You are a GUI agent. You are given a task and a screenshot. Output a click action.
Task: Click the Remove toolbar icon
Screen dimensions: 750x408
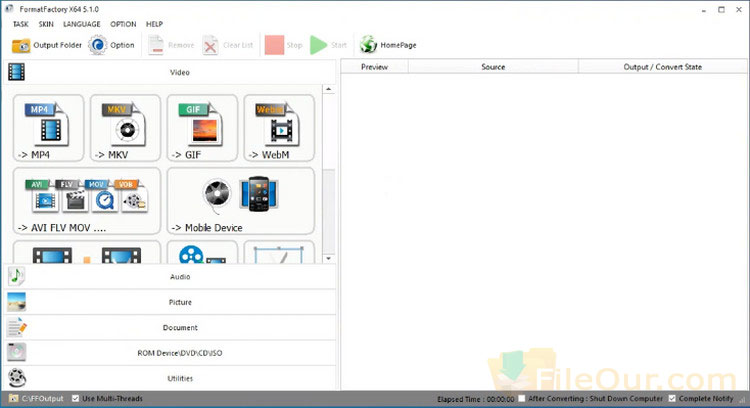(x=156, y=45)
